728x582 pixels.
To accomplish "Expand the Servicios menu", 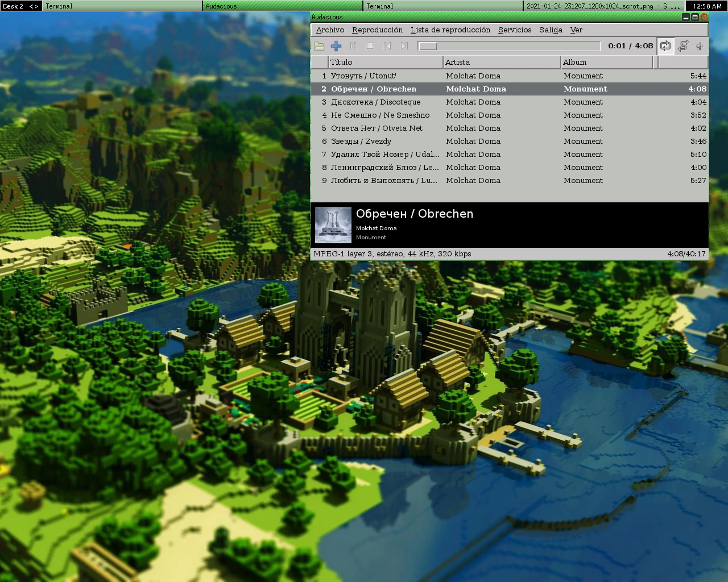I will 514,30.
